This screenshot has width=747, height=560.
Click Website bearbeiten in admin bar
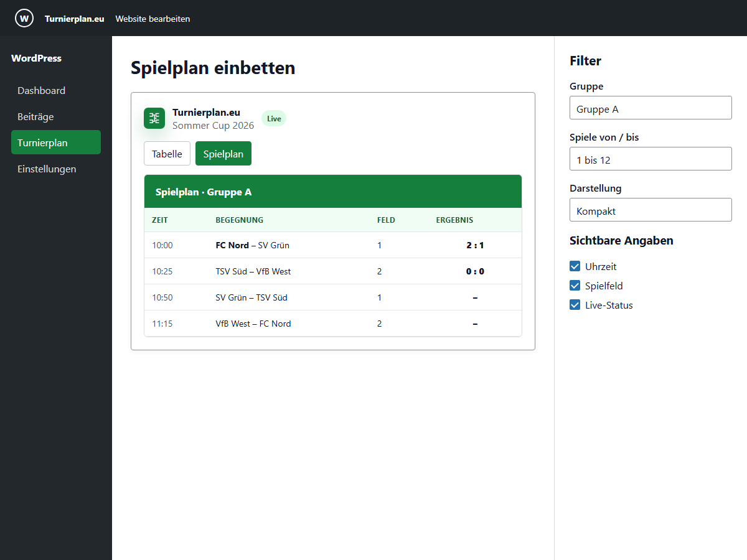(x=153, y=19)
